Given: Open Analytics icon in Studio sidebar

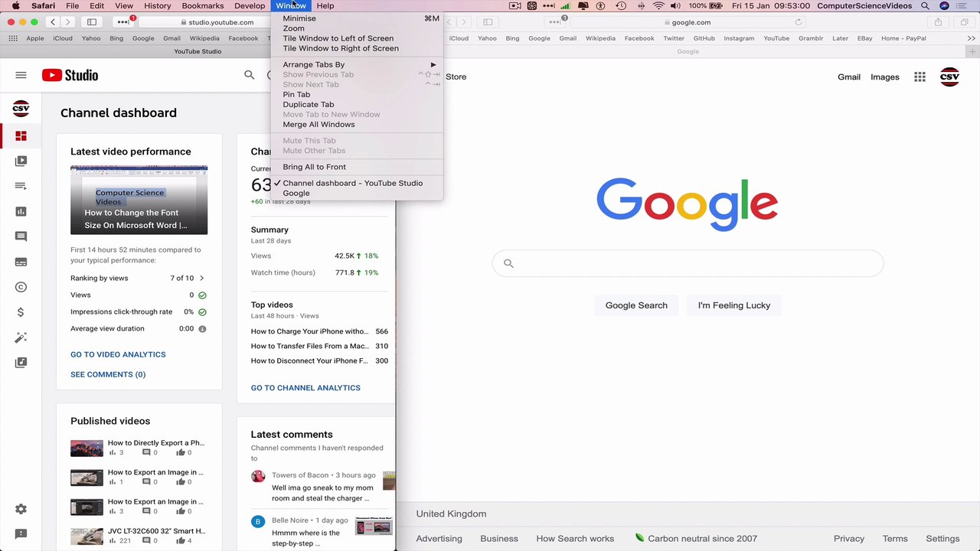Looking at the screenshot, I should point(21,211).
